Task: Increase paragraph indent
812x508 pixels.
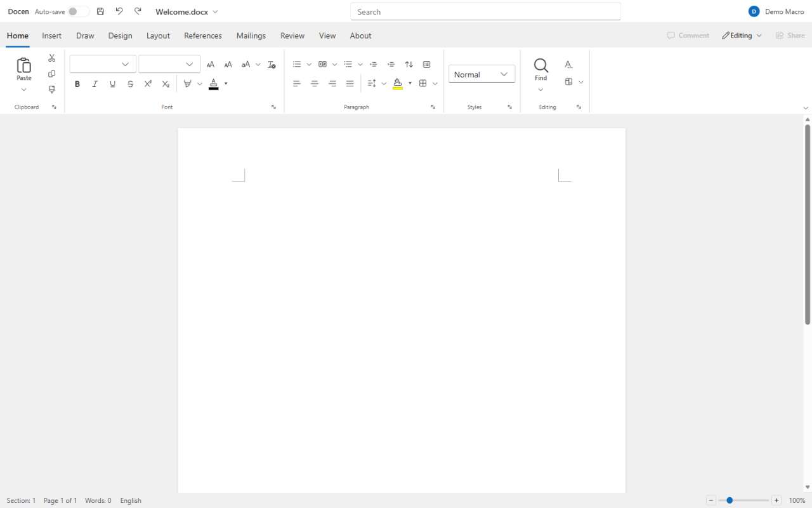Action: point(391,64)
